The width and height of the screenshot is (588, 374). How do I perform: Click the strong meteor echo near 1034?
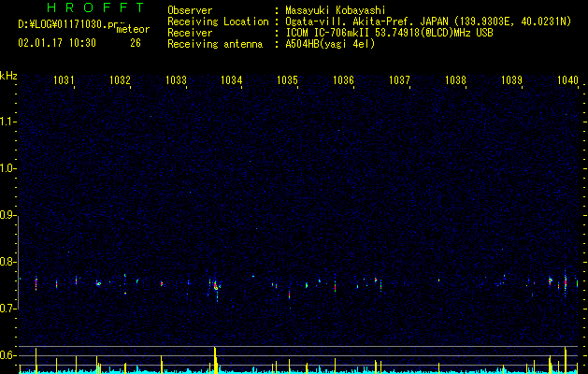click(x=216, y=286)
